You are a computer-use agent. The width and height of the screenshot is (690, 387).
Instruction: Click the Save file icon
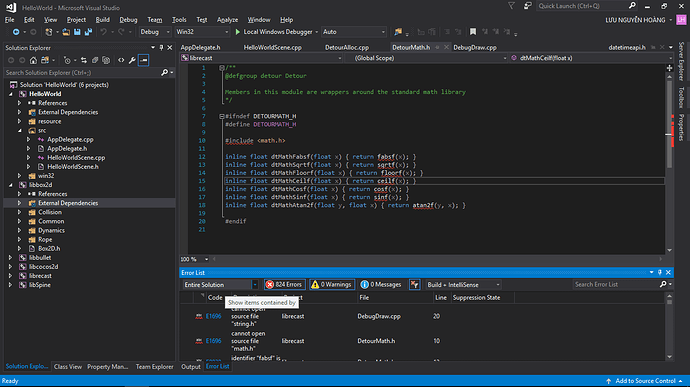tap(77, 32)
